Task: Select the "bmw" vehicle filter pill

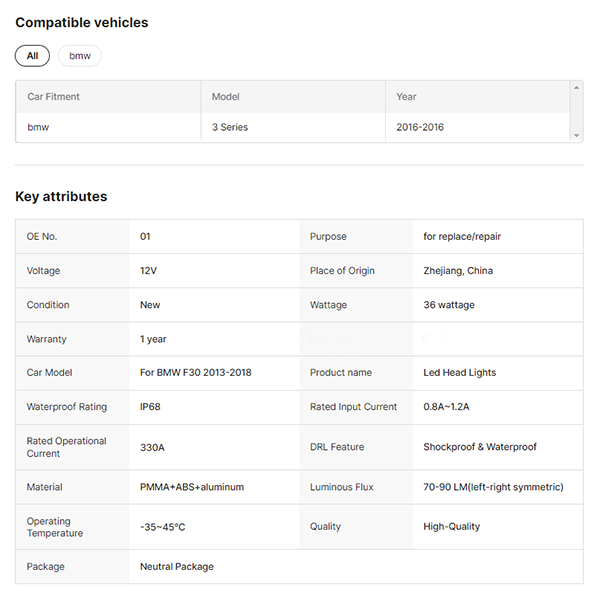Action: (x=80, y=56)
